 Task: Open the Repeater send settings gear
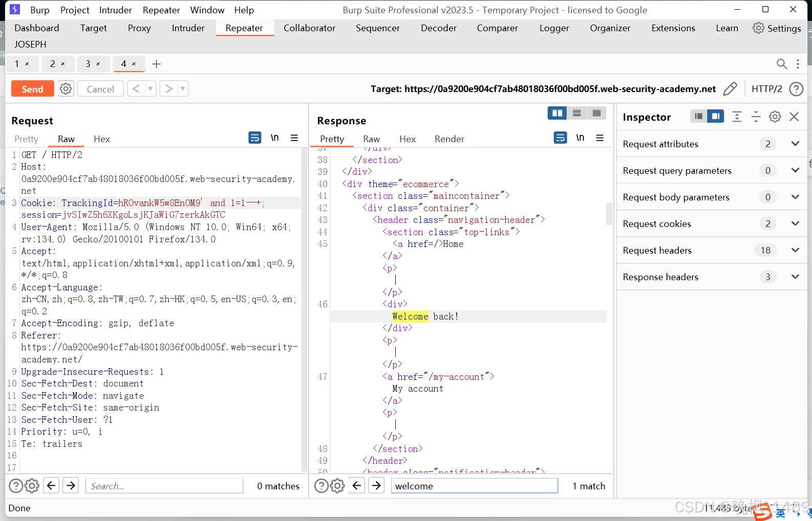click(x=66, y=89)
